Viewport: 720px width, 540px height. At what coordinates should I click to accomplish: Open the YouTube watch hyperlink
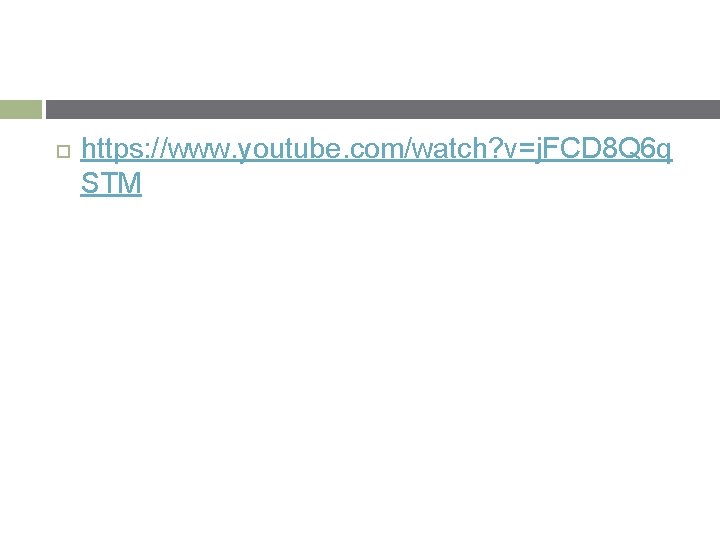[x=376, y=166]
